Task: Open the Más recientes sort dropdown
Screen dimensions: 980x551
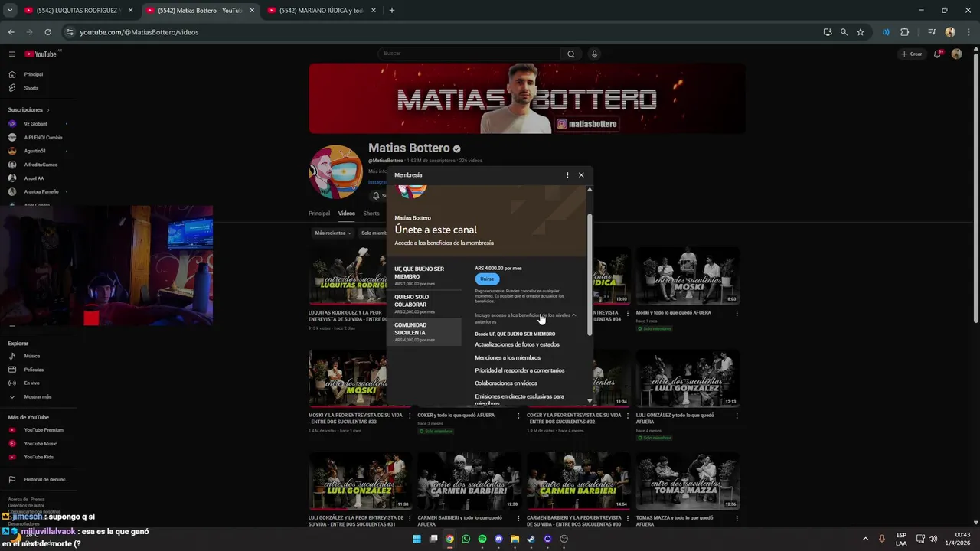Action: (x=333, y=233)
